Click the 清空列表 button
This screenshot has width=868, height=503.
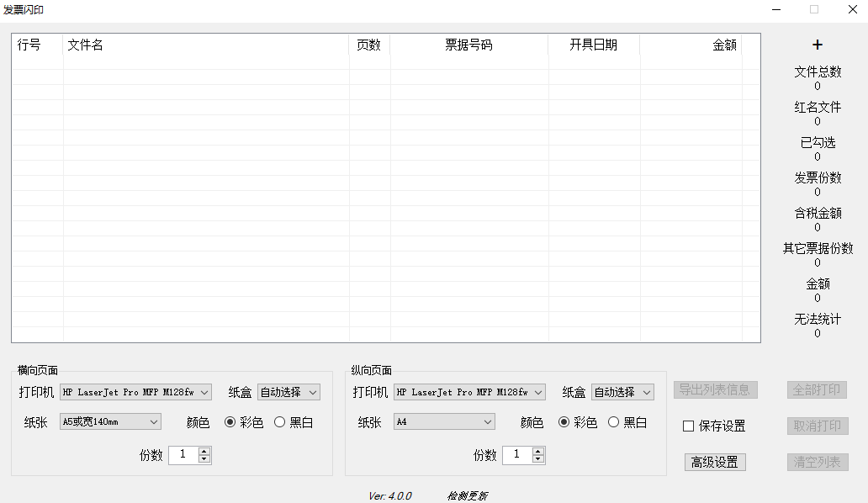pyautogui.click(x=817, y=462)
